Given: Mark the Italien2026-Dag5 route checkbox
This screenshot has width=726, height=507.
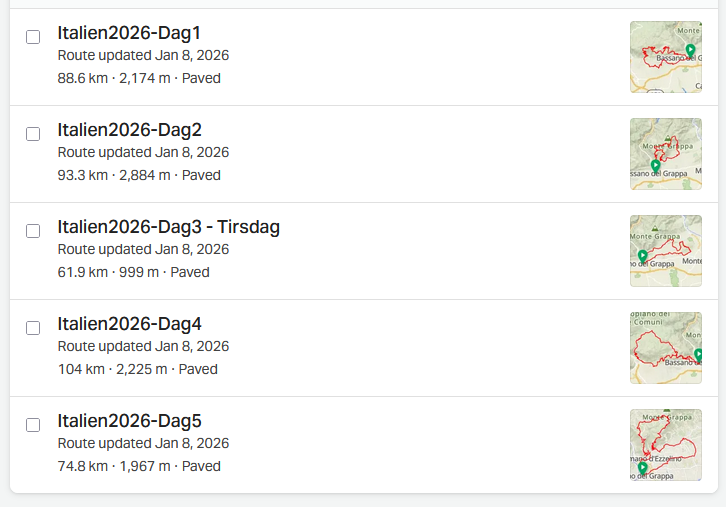Looking at the screenshot, I should click(x=33, y=425).
